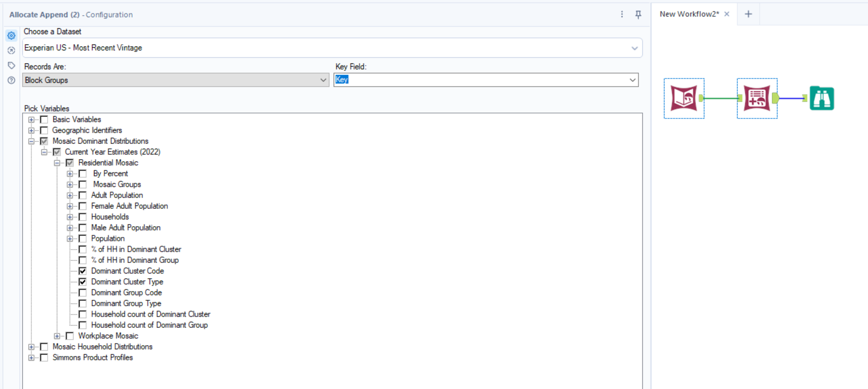Image resolution: width=868 pixels, height=389 pixels.
Task: Open the Annotation tag side icon
Action: click(11, 65)
